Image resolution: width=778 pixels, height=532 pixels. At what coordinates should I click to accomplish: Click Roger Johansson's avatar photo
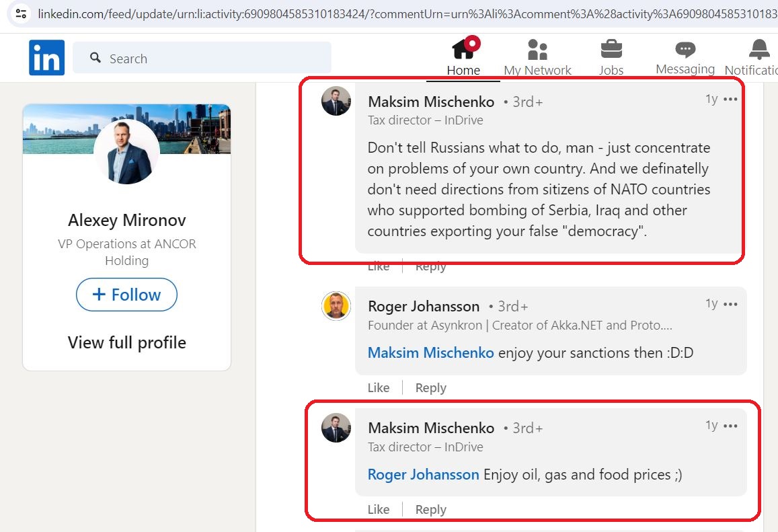point(336,306)
